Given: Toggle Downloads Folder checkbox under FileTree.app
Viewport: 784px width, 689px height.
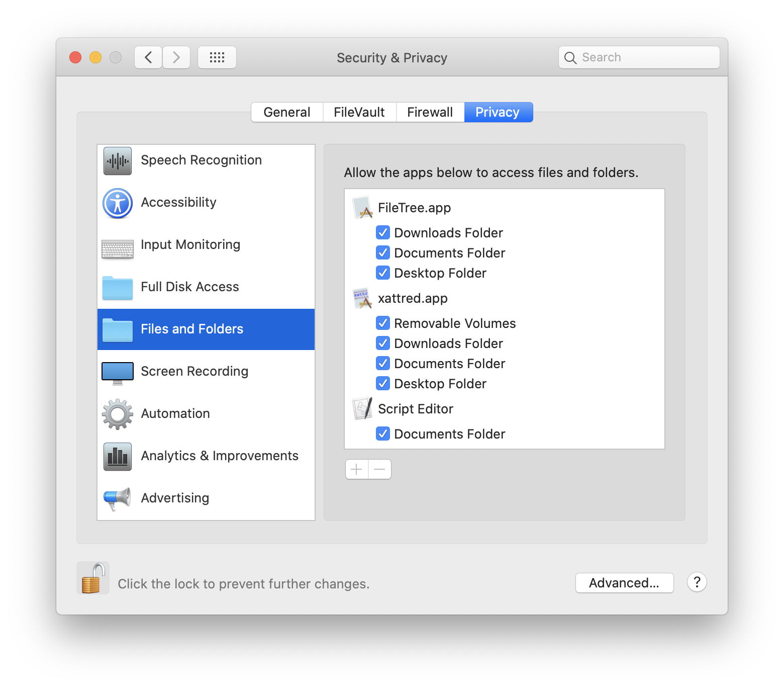Looking at the screenshot, I should click(x=383, y=232).
